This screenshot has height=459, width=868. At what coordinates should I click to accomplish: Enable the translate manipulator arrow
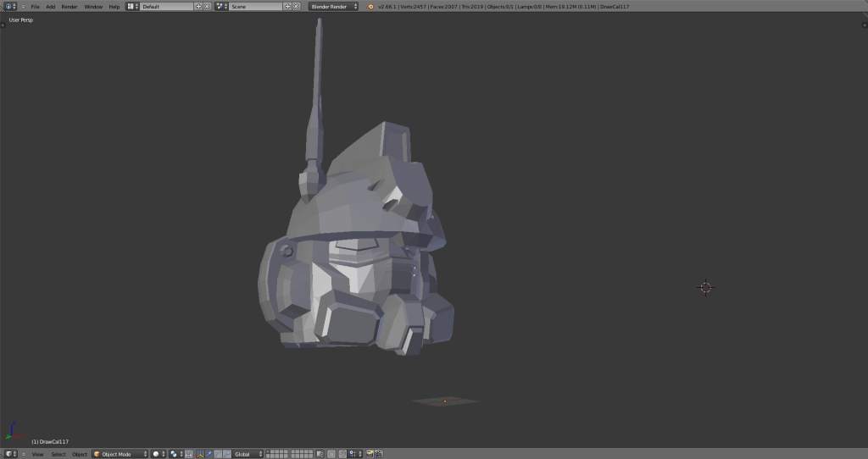point(209,454)
